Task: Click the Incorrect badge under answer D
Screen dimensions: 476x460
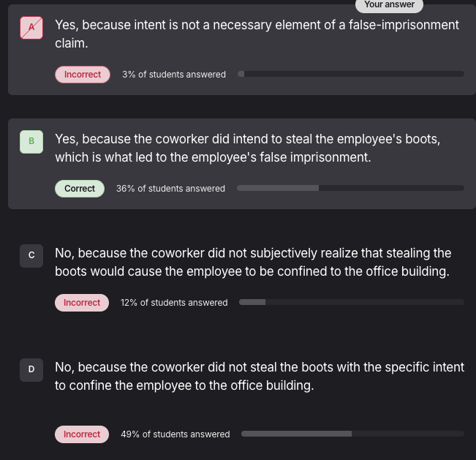Action: coord(82,434)
